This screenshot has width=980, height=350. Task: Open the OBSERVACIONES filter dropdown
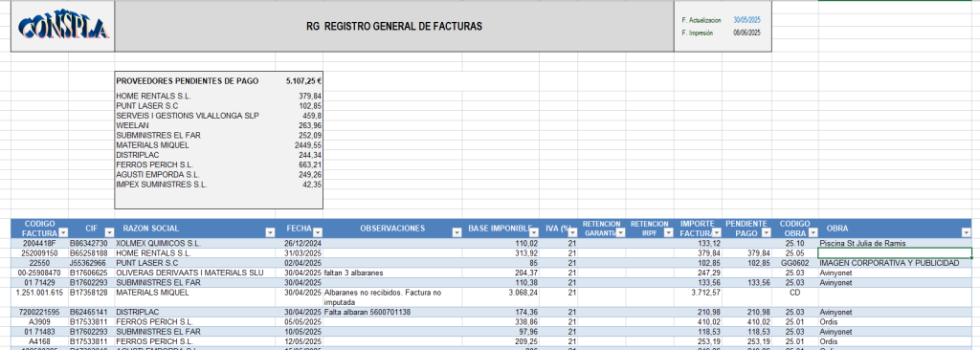(457, 232)
